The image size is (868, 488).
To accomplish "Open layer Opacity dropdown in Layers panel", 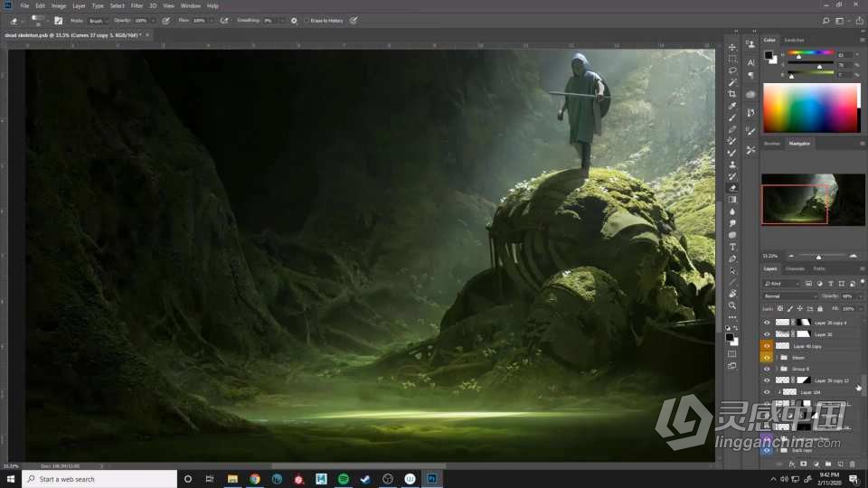I will point(860,296).
